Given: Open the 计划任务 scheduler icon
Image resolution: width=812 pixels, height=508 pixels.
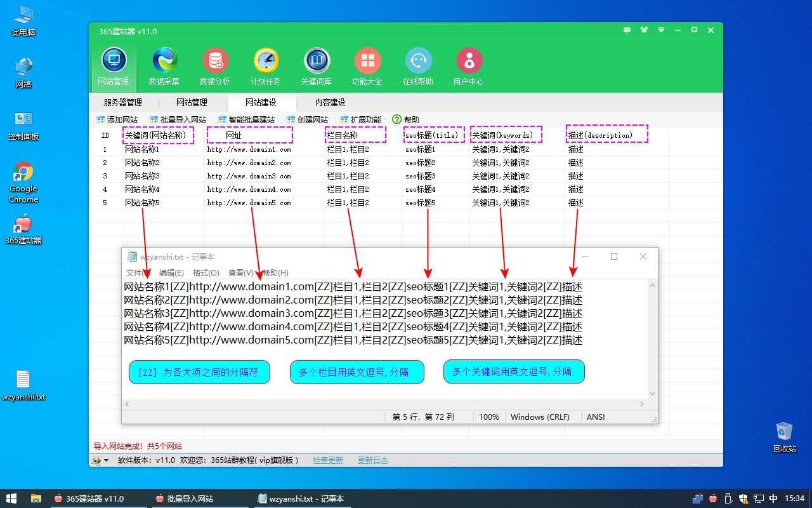Looking at the screenshot, I should 266,67.
